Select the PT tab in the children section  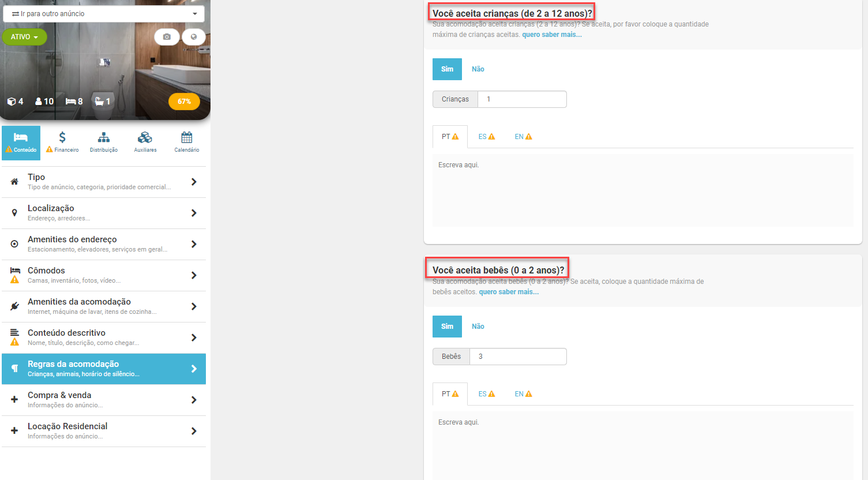coord(450,137)
